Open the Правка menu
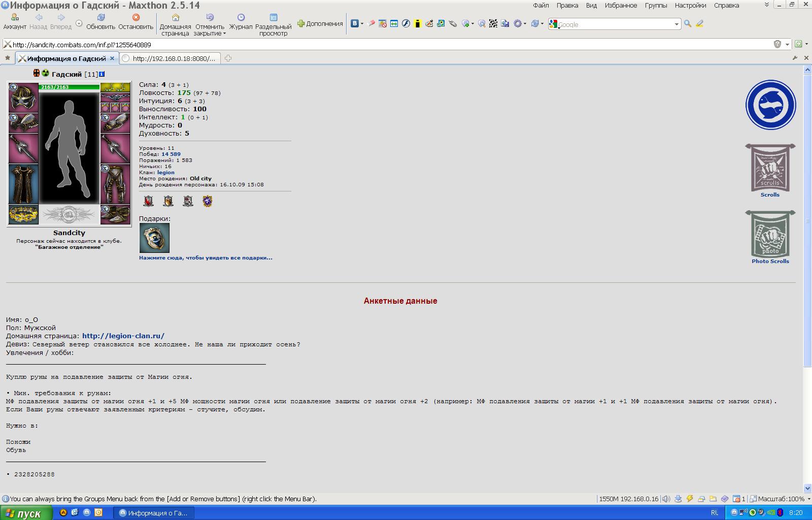 point(567,5)
